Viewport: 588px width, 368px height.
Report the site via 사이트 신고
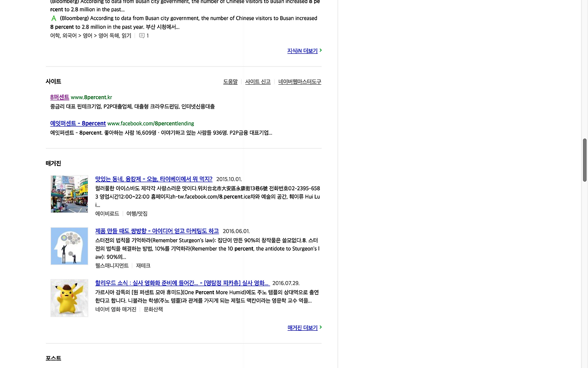click(258, 81)
